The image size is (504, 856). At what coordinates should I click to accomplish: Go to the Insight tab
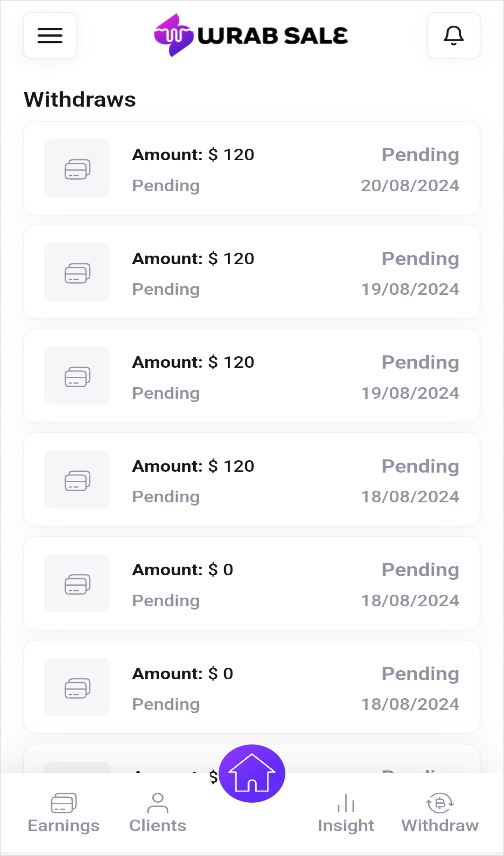[346, 812]
